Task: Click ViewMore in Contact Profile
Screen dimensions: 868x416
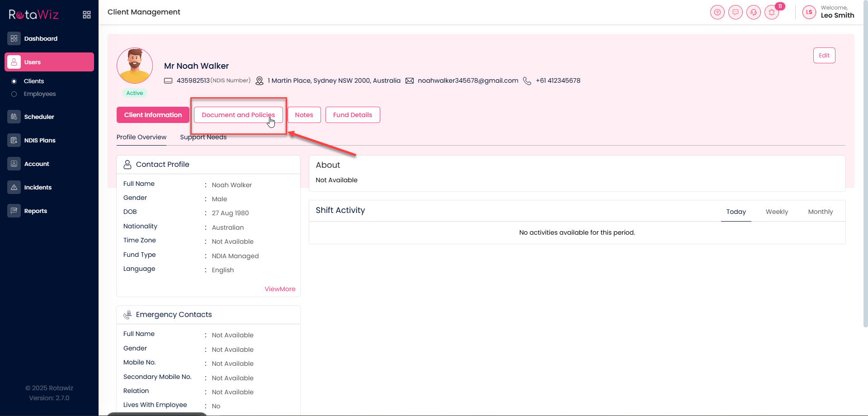Action: (279, 289)
